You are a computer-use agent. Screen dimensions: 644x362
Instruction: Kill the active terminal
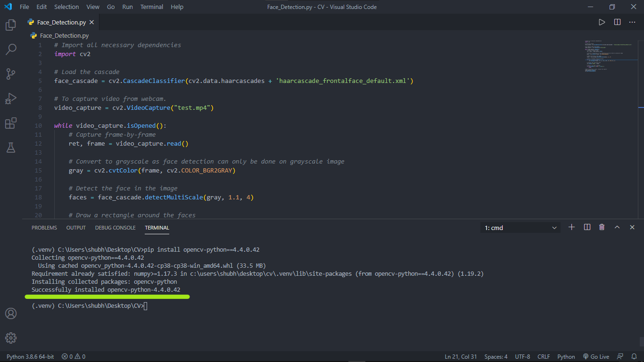602,227
